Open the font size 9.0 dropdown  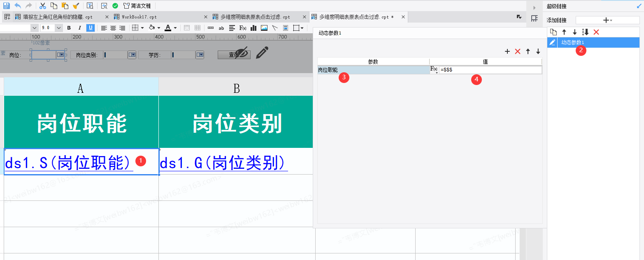pos(58,28)
